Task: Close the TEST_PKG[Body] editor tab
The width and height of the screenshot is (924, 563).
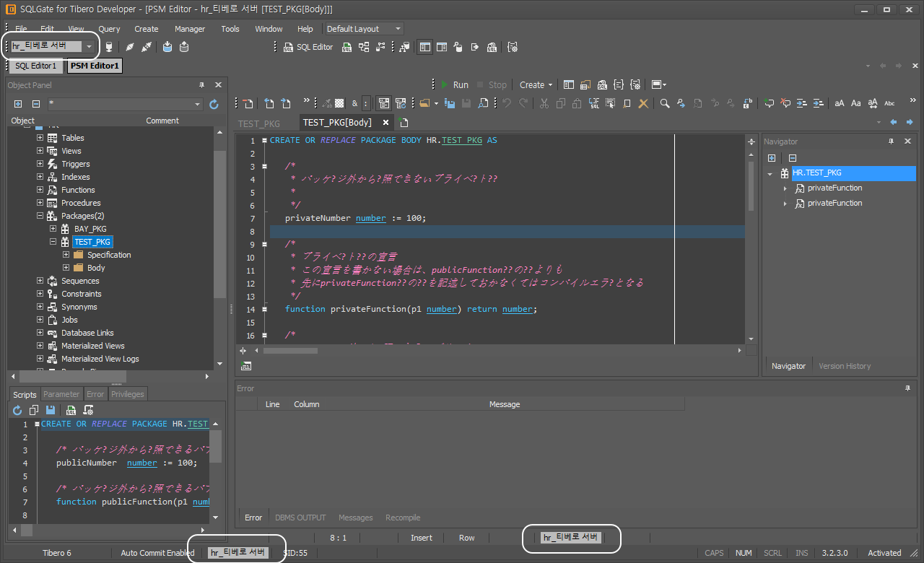Action: click(386, 123)
